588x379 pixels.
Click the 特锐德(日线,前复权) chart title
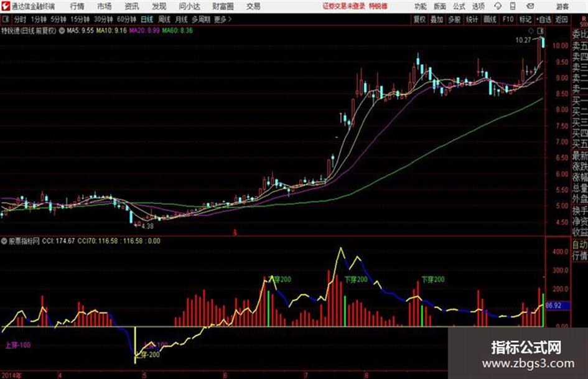(x=29, y=30)
